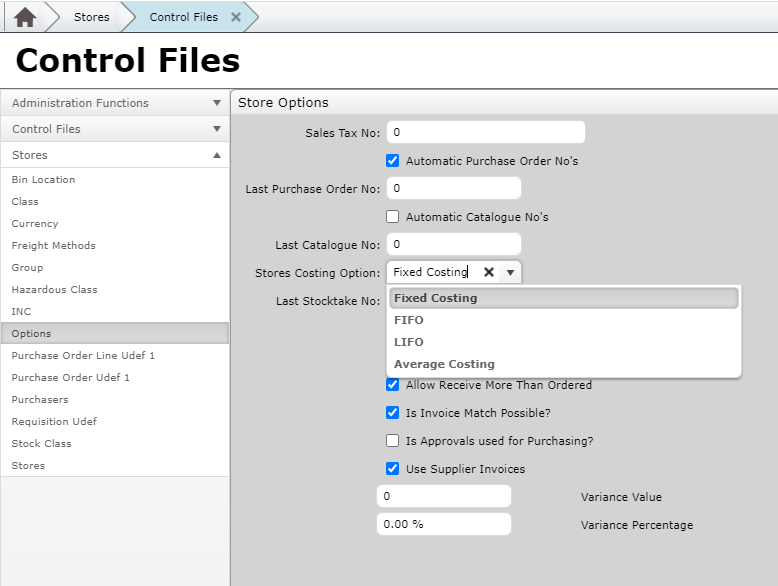Enable Is Approvals used for Purchasing
The image size is (778, 586).
(x=393, y=441)
